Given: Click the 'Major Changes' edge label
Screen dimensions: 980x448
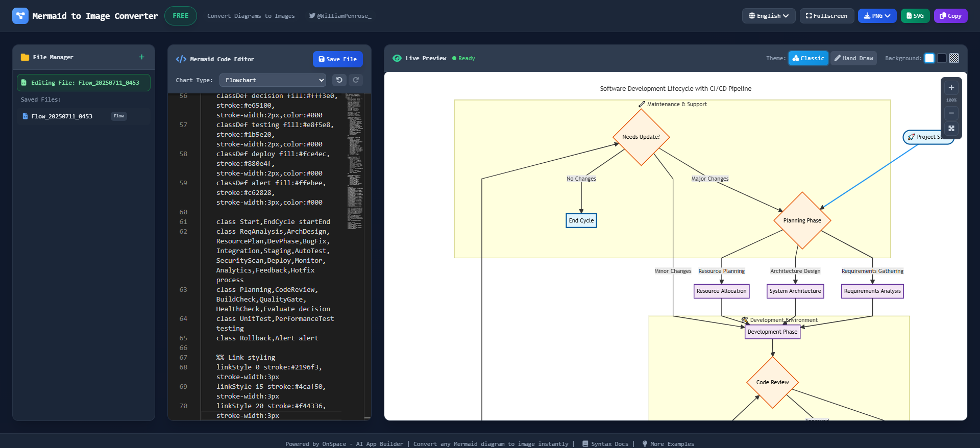Looking at the screenshot, I should click(x=710, y=179).
